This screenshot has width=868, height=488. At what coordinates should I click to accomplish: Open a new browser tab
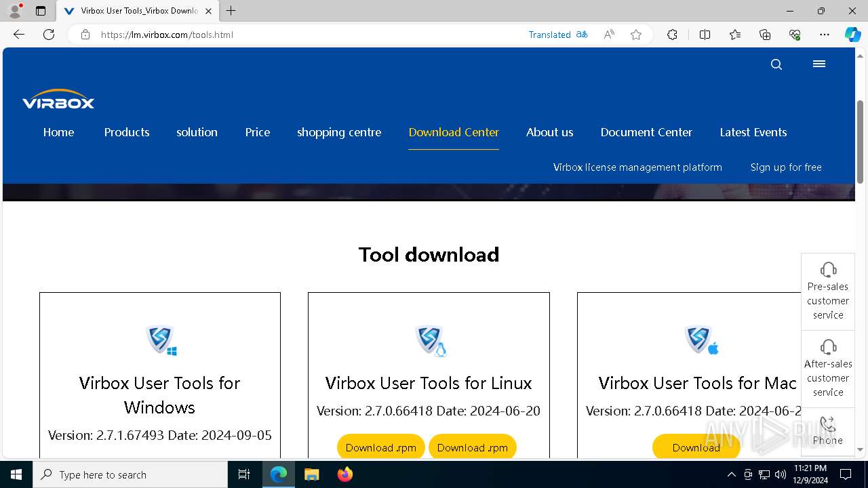(231, 11)
